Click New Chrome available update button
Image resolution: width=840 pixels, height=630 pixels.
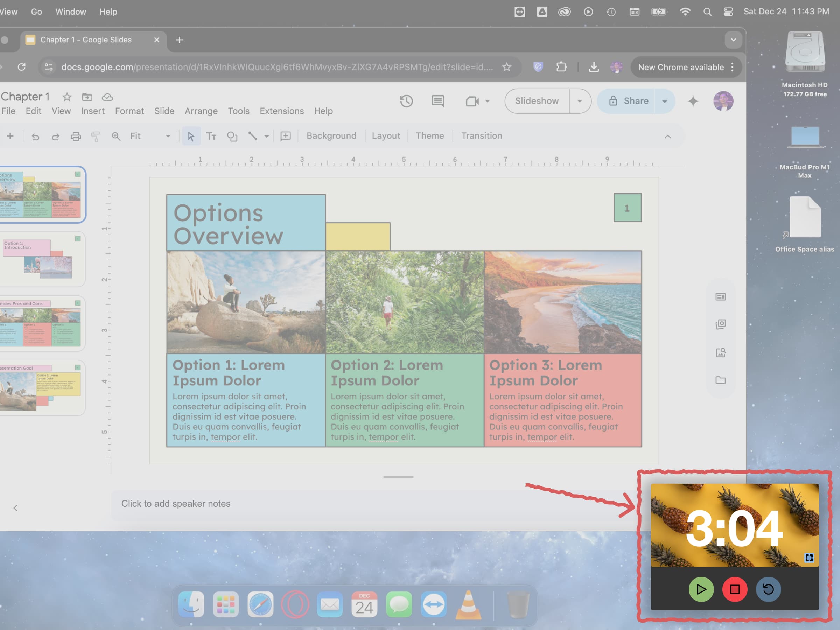[686, 67]
